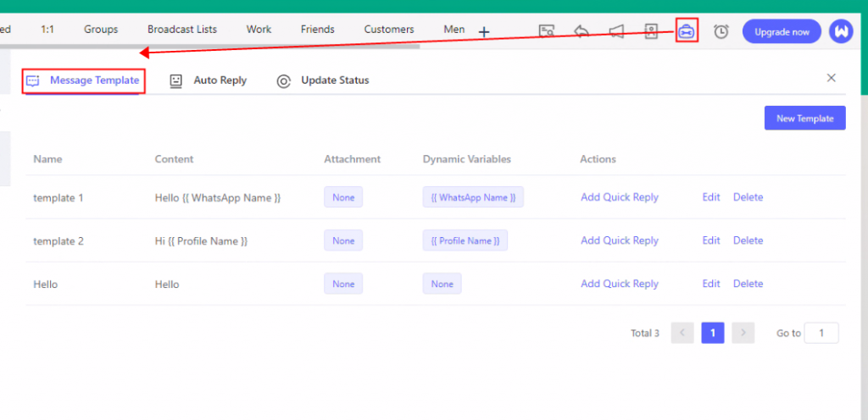Open the profile avatar icon
Viewport: 868px width, 420px height.
pos(841,31)
